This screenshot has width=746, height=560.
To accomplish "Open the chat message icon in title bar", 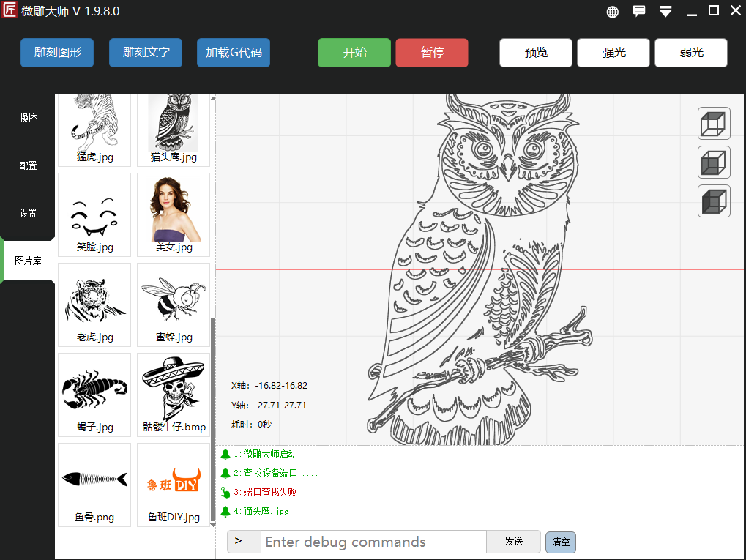I will coord(639,11).
